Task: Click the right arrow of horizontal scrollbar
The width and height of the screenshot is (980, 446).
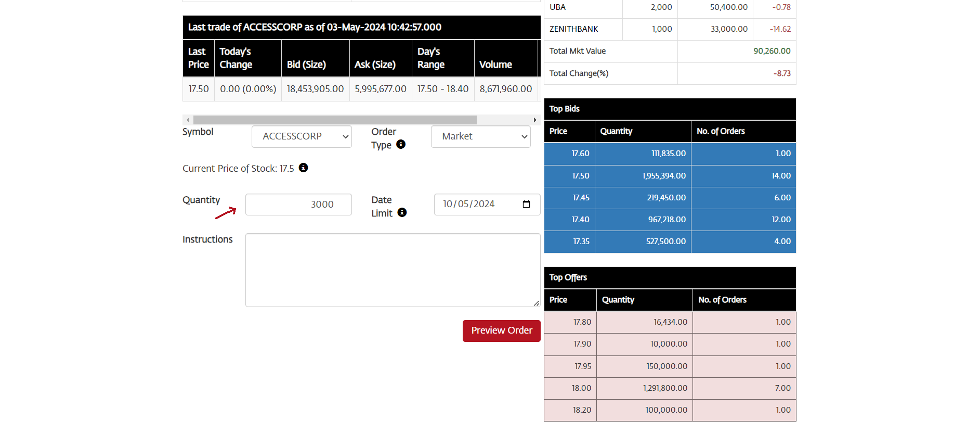Action: pos(535,120)
